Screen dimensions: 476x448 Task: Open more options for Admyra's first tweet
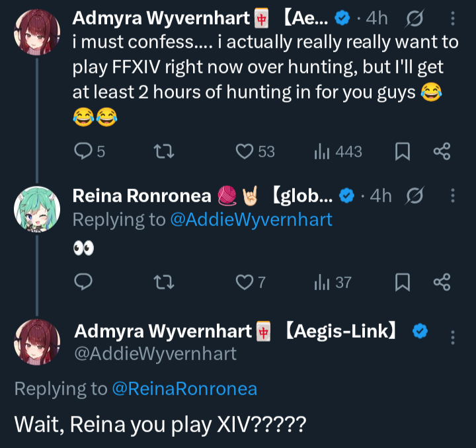452,19
